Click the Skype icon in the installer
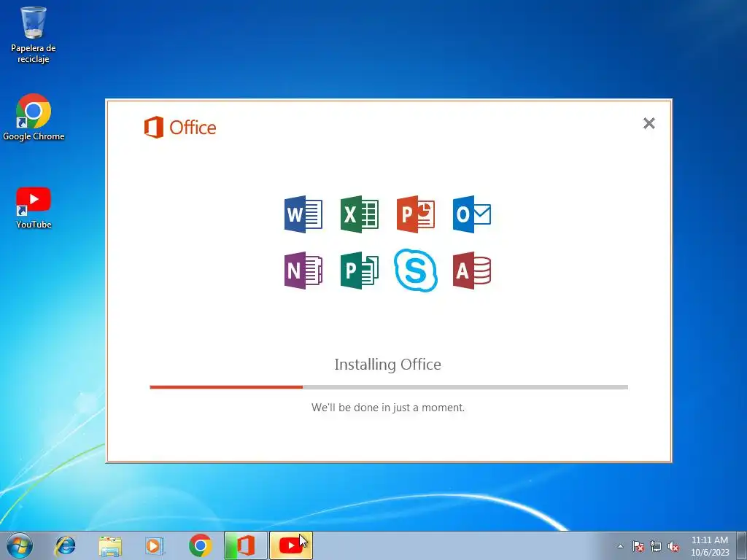This screenshot has width=747, height=560. point(415,271)
